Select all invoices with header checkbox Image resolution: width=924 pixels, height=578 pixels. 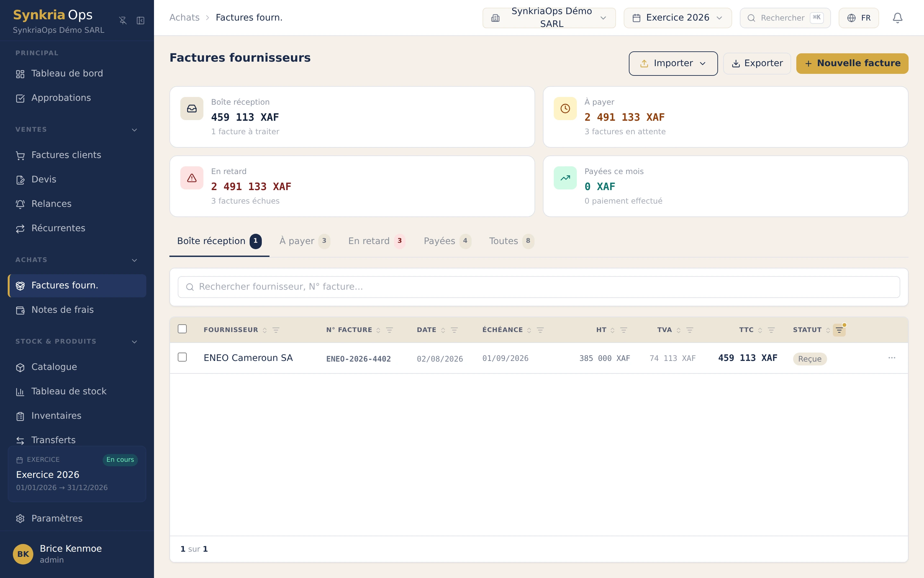182,329
